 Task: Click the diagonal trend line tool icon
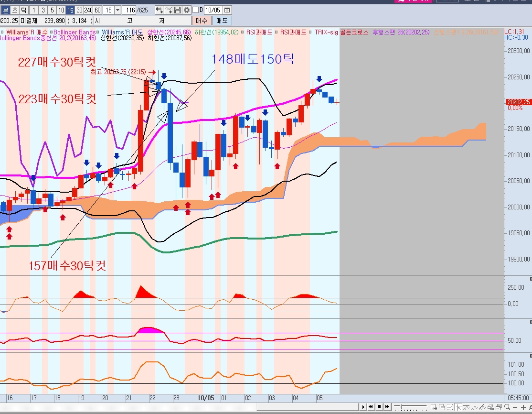[482, 407]
